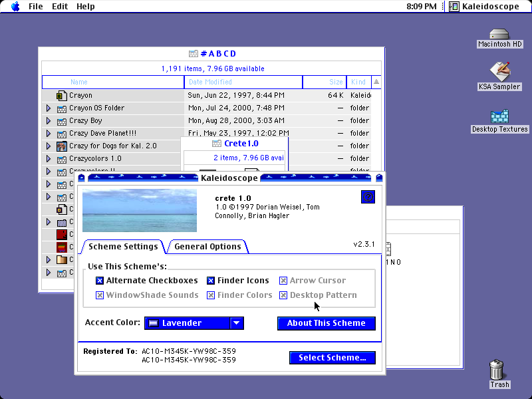Toggle the Finder Colors checkbox
The height and width of the screenshot is (399, 532).
click(211, 295)
